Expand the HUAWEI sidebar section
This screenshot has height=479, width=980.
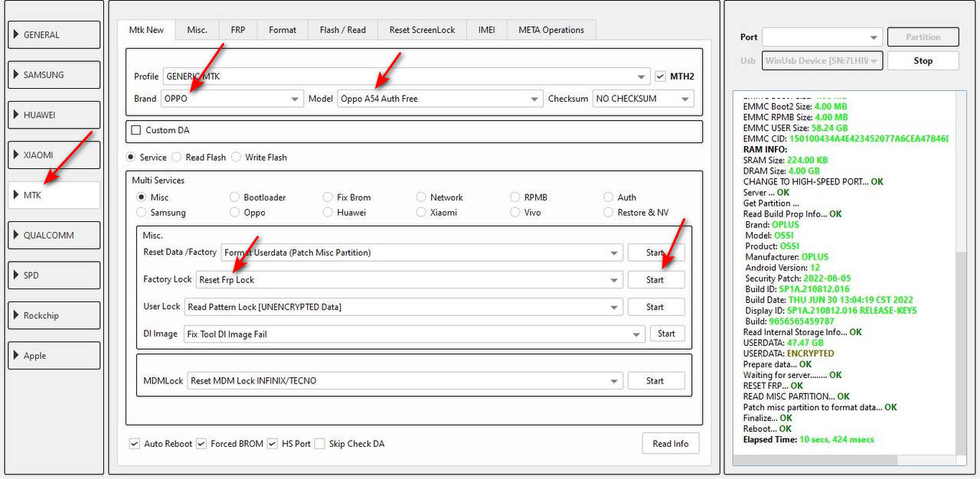54,115
